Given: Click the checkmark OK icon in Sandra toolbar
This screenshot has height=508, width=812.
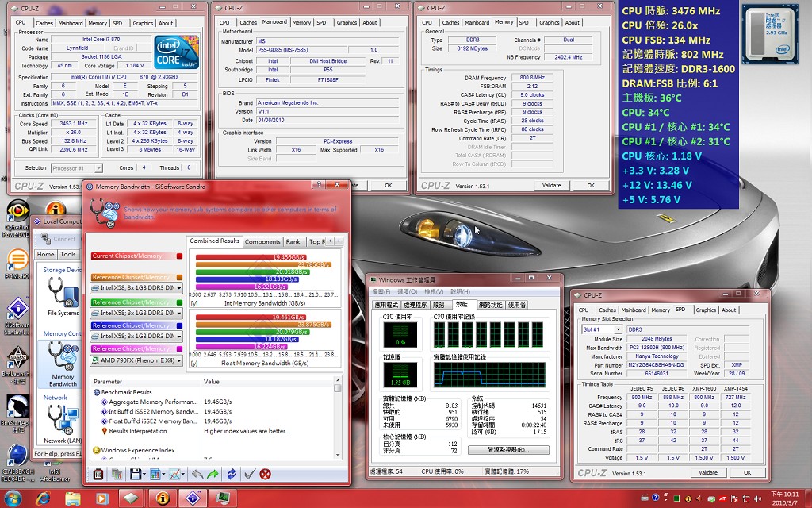Looking at the screenshot, I should [250, 474].
